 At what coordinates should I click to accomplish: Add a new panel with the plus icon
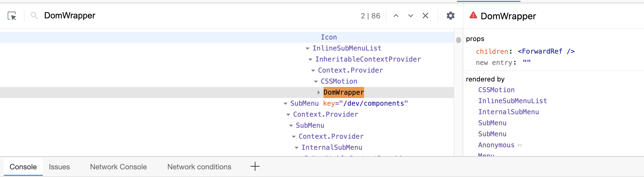pyautogui.click(x=255, y=166)
